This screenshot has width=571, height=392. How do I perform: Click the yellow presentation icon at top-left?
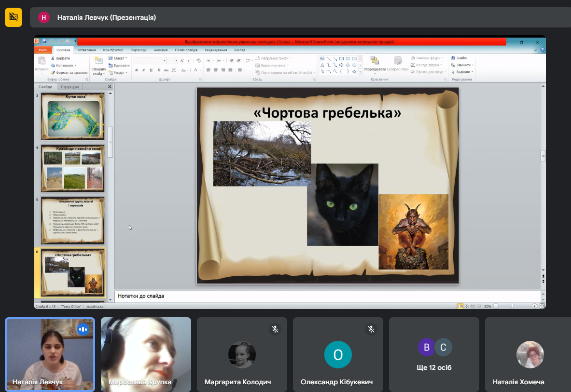14,17
